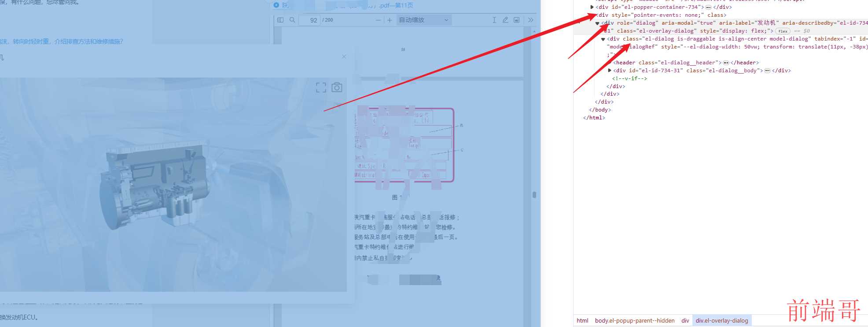The height and width of the screenshot is (327, 868).
Task: Expand the el-popper-container-734 div node
Action: click(592, 7)
